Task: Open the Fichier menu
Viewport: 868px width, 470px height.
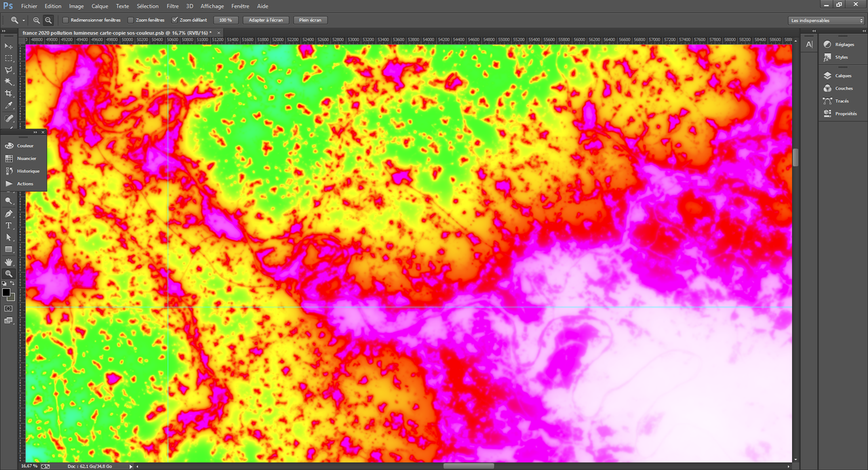Action: click(29, 6)
